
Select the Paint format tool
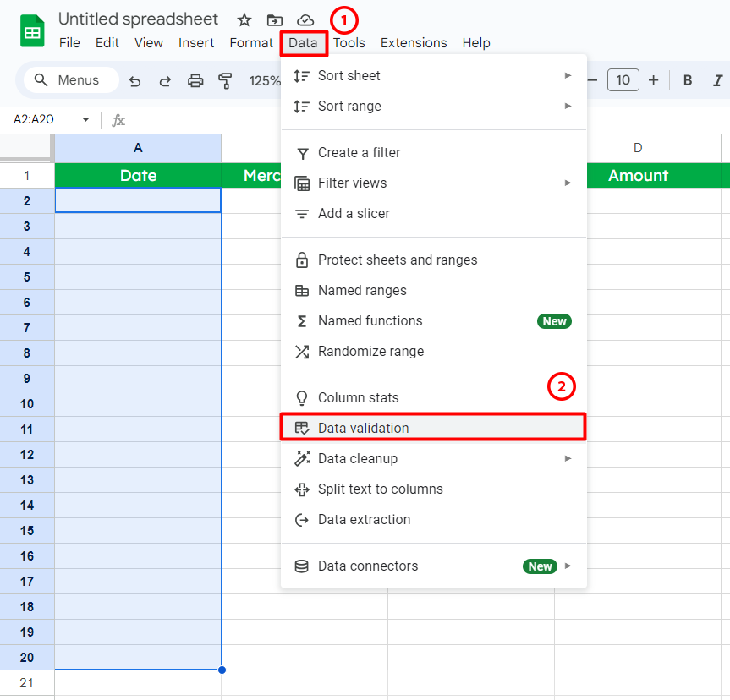(x=225, y=81)
